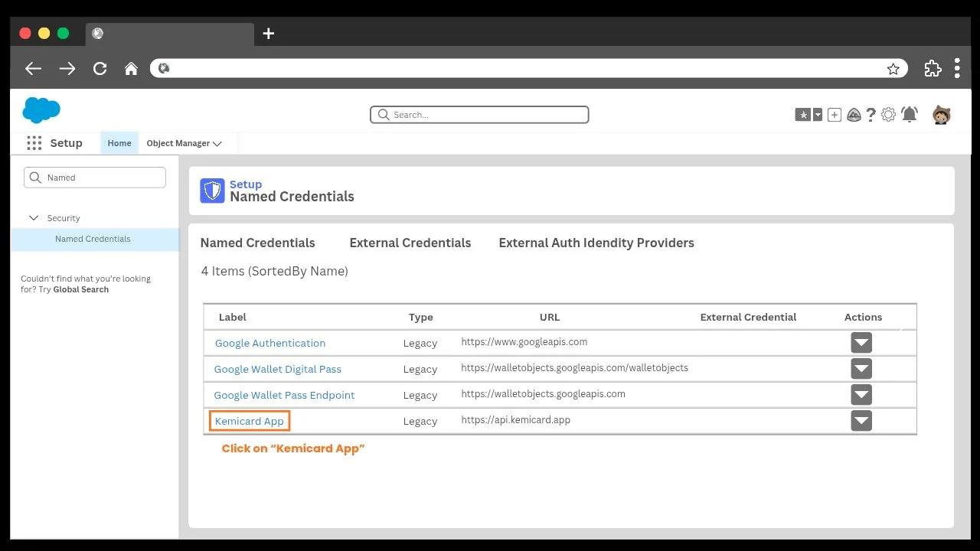
Task: Click the red close window button
Action: click(x=24, y=33)
